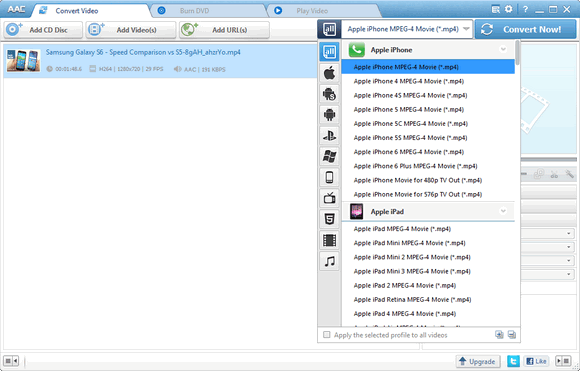Click the Add Video(s) button
This screenshot has height=371, width=580.
pyautogui.click(x=131, y=30)
